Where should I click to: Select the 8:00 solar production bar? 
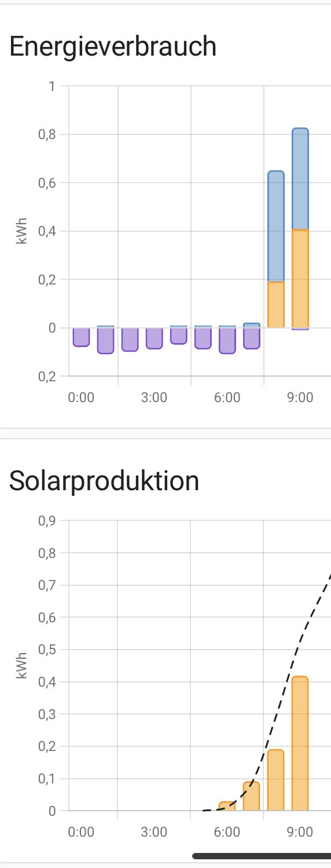coord(276,780)
